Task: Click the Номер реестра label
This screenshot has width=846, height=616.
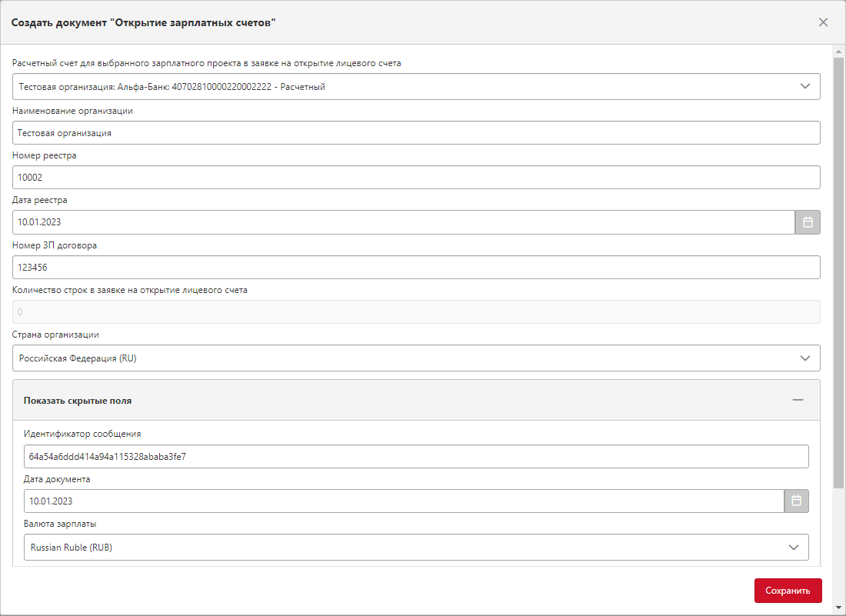Action: click(45, 155)
